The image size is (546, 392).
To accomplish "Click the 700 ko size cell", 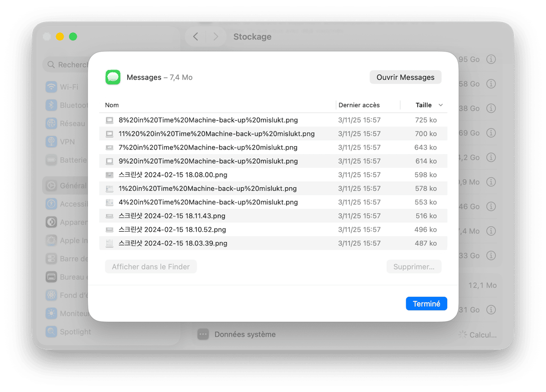I will (x=426, y=134).
